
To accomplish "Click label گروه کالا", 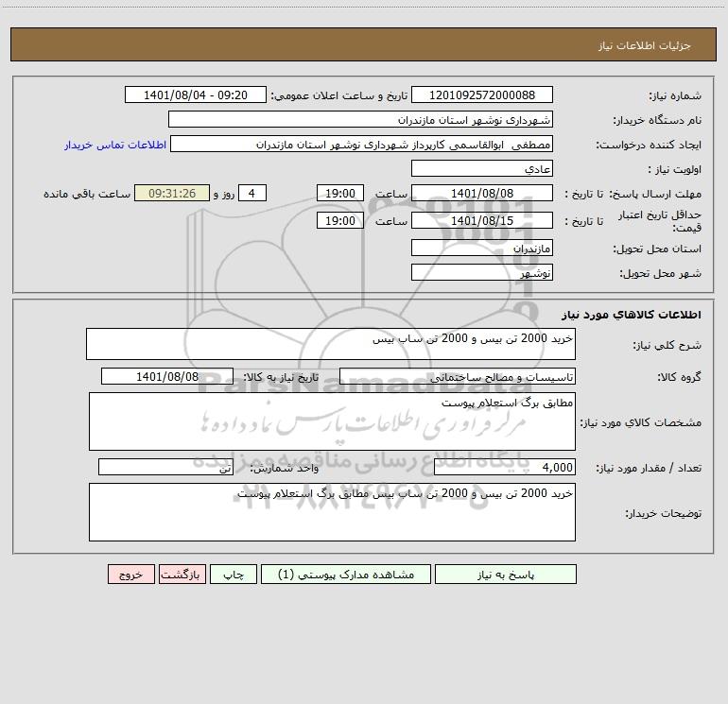I will [x=679, y=377].
